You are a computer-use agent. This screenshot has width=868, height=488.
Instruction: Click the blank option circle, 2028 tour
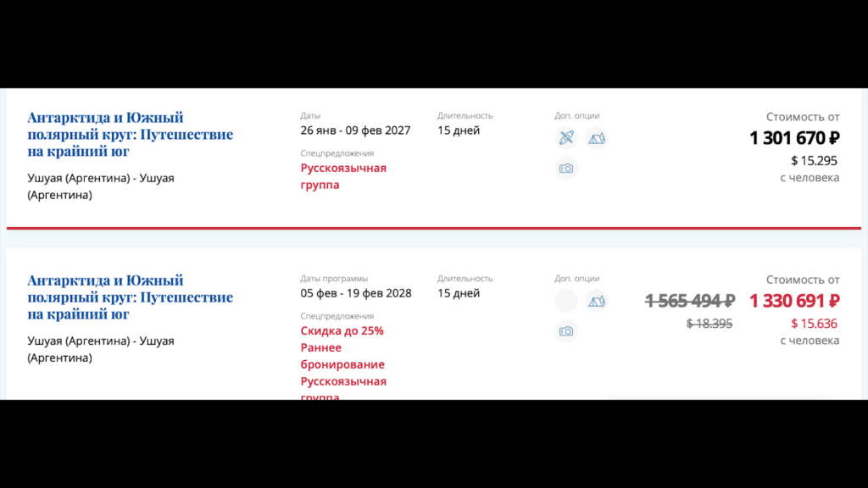566,300
